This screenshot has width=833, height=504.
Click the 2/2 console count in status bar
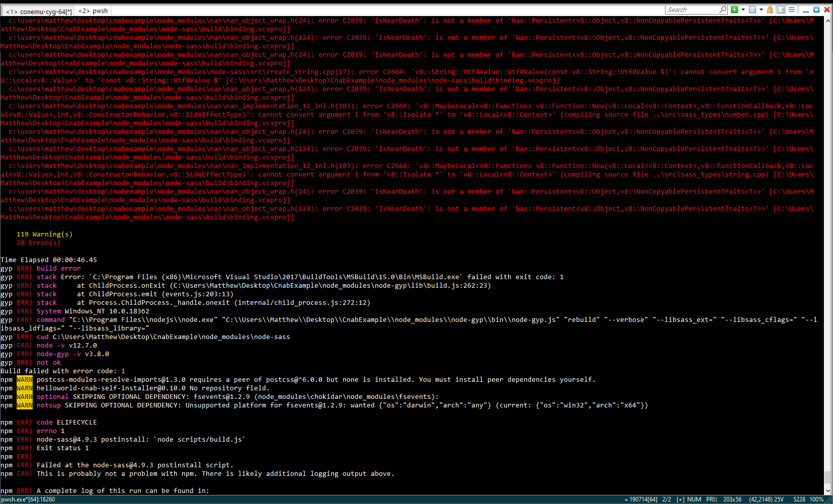pyautogui.click(x=667, y=499)
